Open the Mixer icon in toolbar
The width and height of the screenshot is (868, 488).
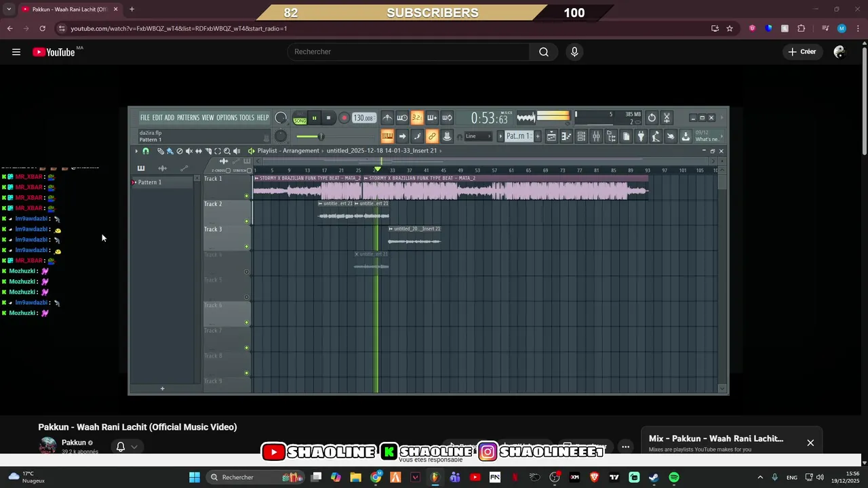click(596, 136)
